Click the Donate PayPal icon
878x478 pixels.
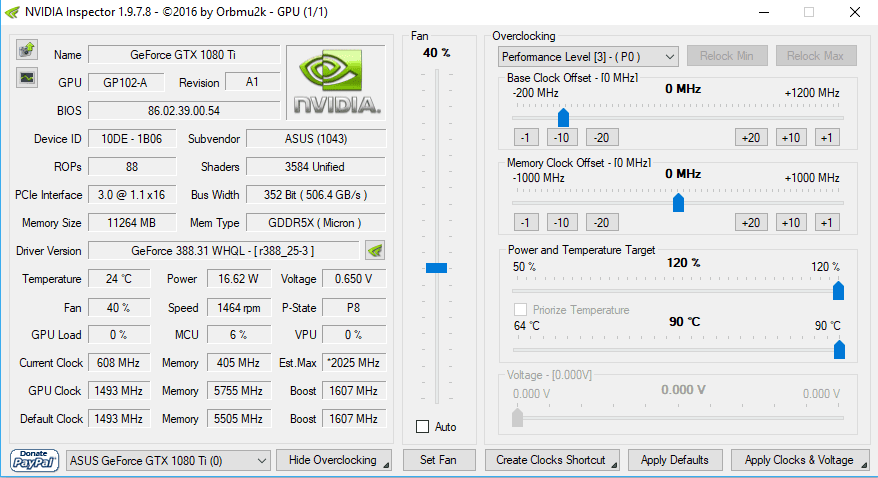[34, 461]
